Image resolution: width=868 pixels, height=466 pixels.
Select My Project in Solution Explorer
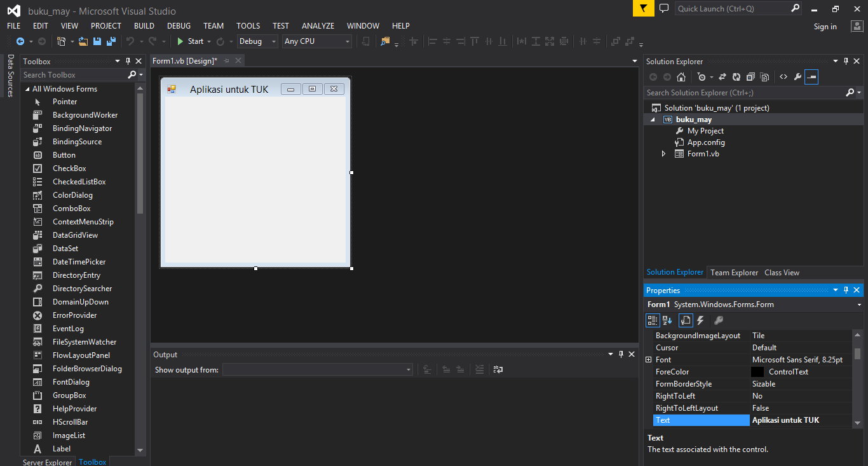[705, 131]
